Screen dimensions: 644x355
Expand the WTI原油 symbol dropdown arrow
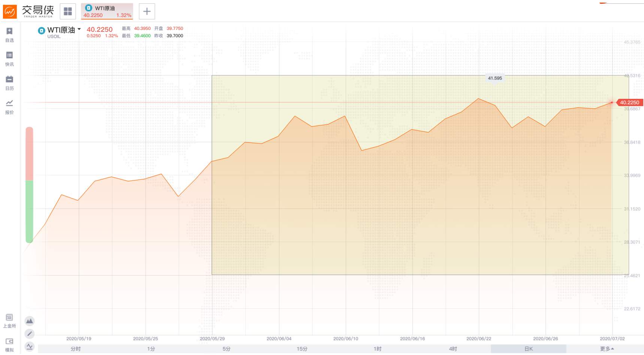tap(79, 29)
